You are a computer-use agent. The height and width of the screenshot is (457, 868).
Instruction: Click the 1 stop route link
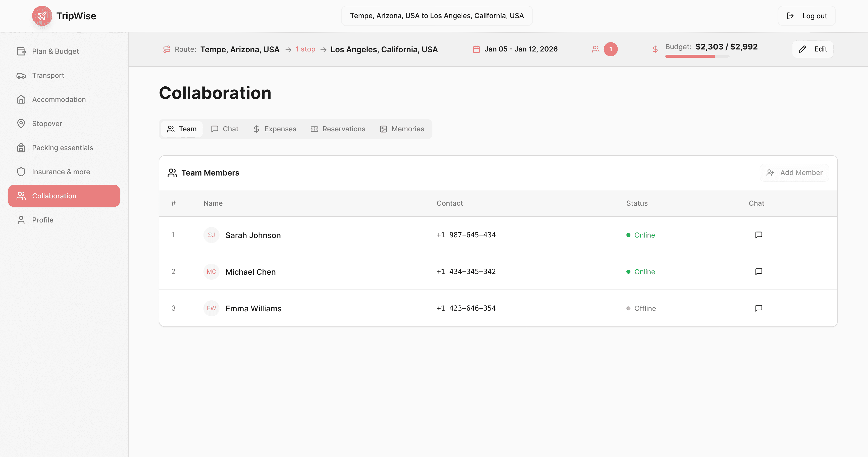click(305, 49)
